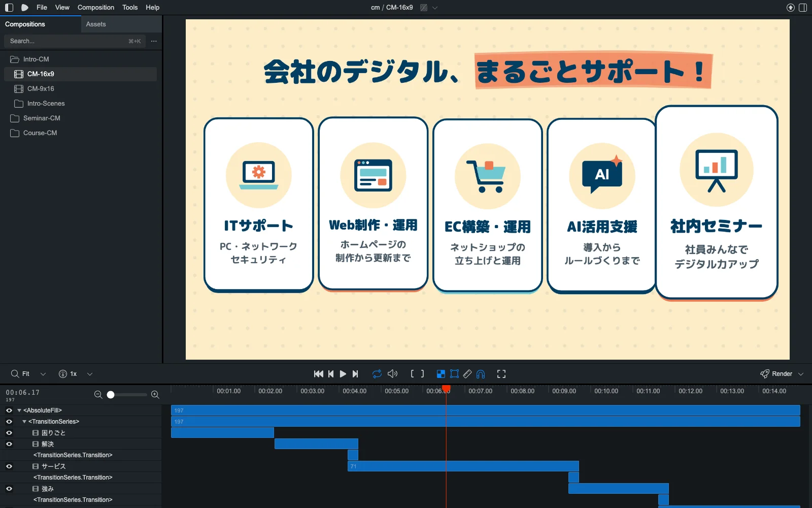Click the Render button
The width and height of the screenshot is (812, 508).
pos(776,374)
